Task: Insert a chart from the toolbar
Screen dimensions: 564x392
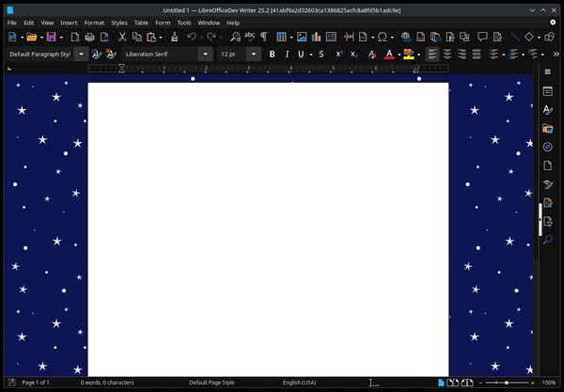Action: pyautogui.click(x=318, y=37)
